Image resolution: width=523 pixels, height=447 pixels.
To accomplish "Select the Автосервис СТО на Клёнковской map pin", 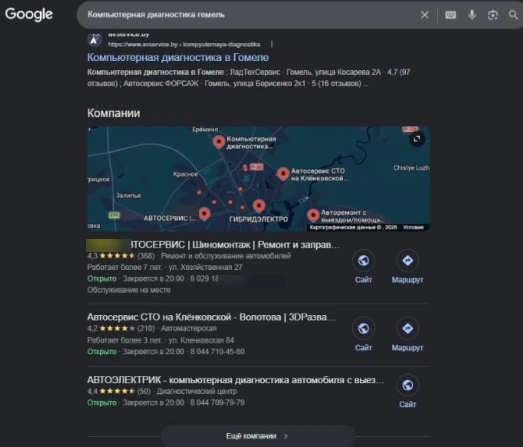I will click(283, 173).
